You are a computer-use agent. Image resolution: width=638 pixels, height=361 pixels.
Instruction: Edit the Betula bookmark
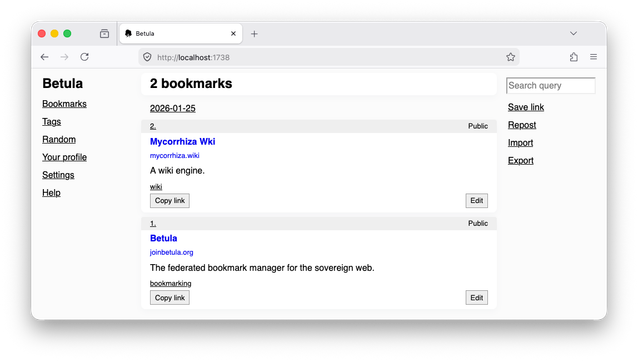pos(476,298)
